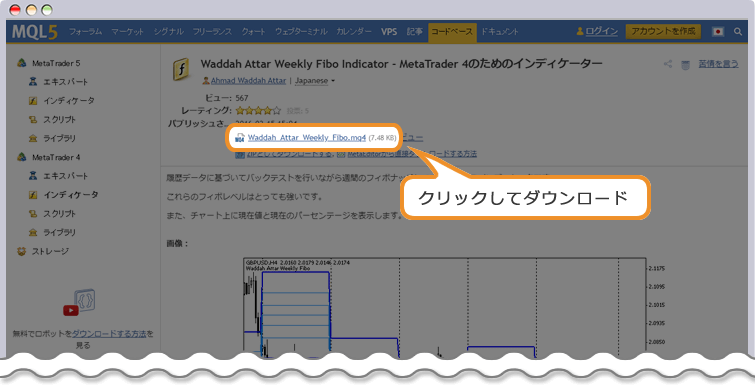Click the ZIP download link
This screenshot has height=385, width=755.
click(x=289, y=154)
